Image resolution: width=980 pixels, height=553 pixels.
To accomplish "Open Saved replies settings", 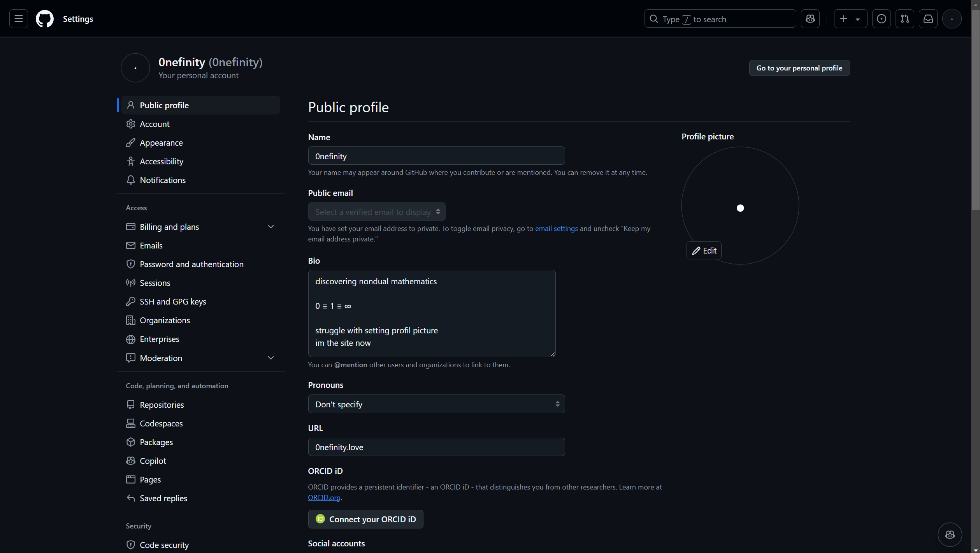I will [x=201, y=498].
